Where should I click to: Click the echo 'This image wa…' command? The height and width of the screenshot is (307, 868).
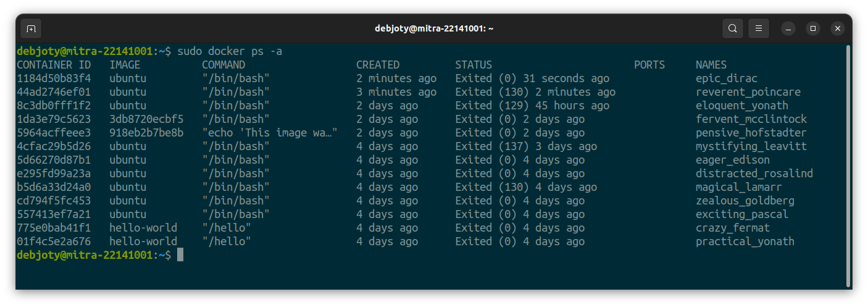pos(270,133)
